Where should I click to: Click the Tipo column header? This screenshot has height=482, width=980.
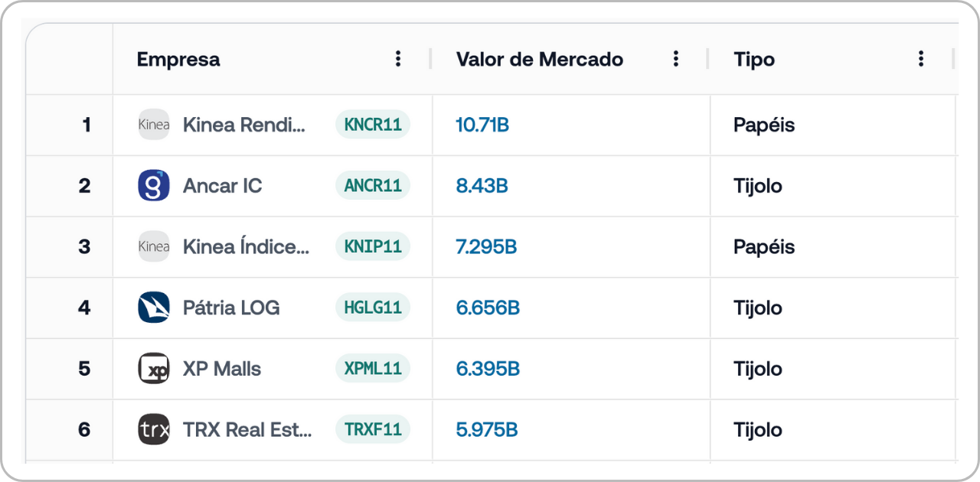coord(753,59)
